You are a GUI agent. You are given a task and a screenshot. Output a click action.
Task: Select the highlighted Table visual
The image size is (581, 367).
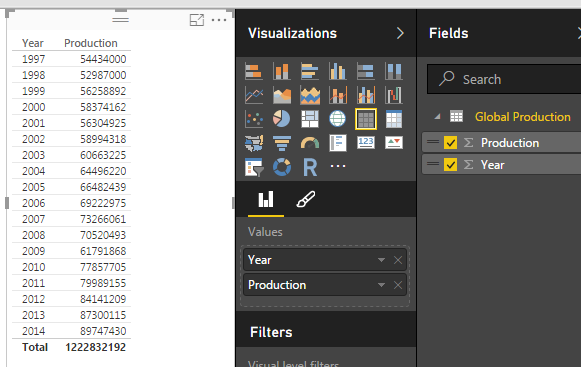pyautogui.click(x=366, y=119)
